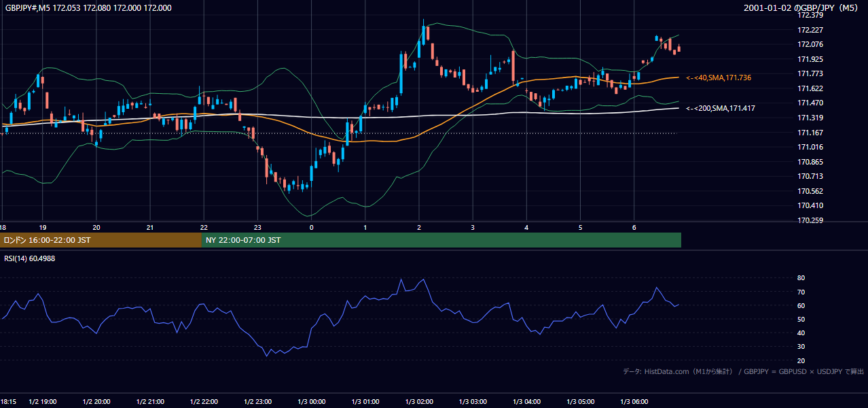Click the bottom time label 1/2 22:00
This screenshot has height=408, width=868.
[x=204, y=402]
